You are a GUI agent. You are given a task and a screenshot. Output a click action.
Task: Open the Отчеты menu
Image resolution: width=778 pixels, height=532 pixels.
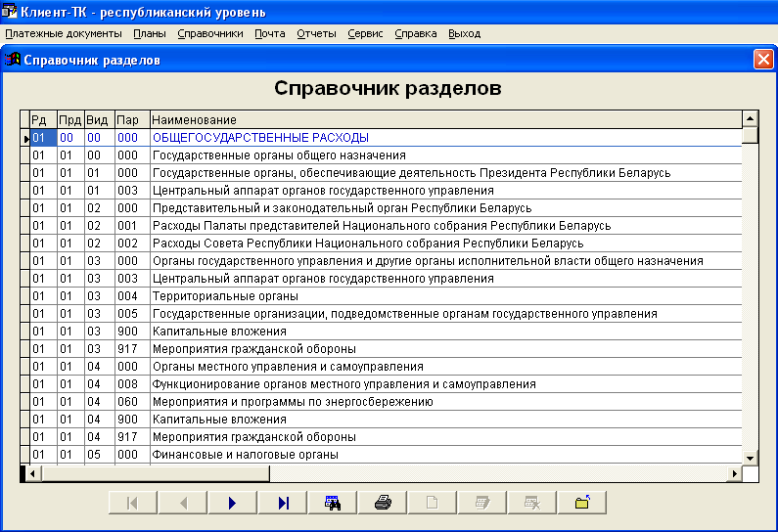tap(316, 33)
